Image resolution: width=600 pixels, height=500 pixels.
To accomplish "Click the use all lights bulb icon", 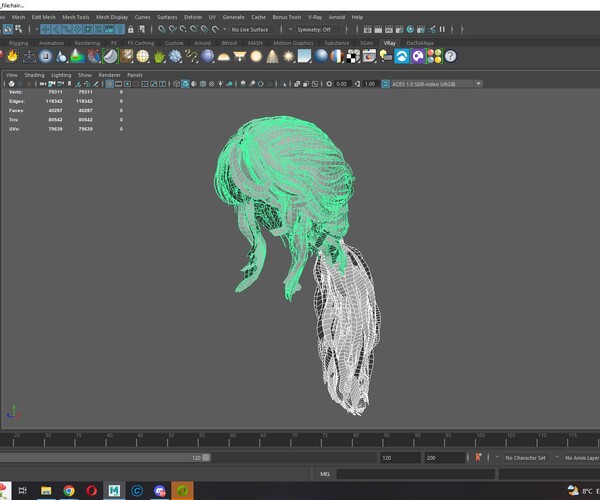I will click(220, 84).
